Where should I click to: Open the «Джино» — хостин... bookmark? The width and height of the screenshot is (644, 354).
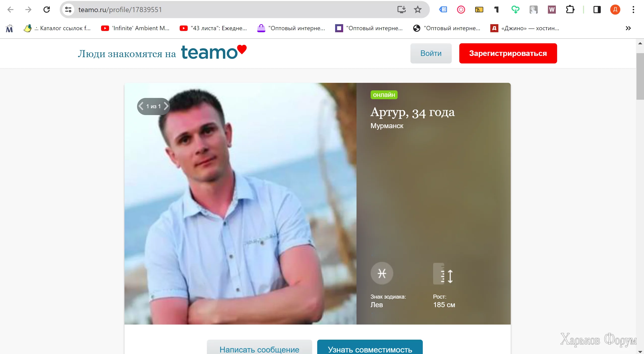[525, 28]
